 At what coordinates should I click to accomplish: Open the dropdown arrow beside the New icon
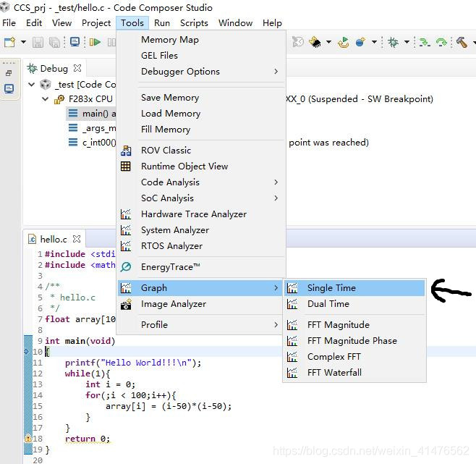23,42
